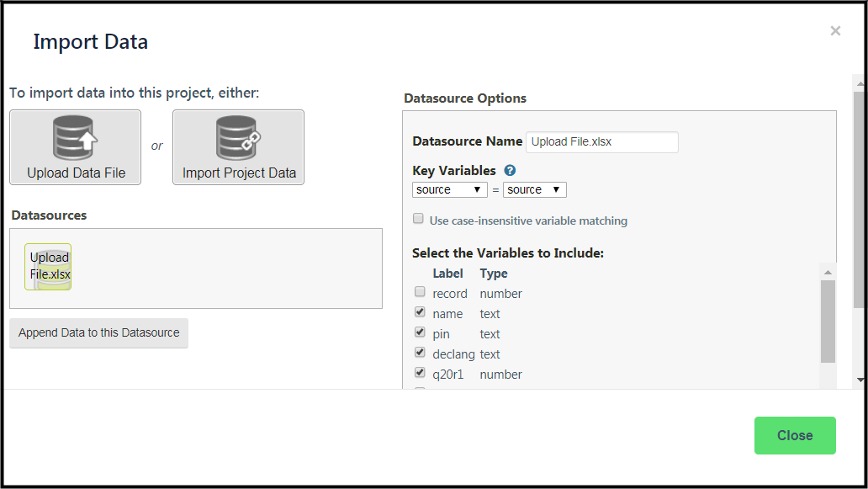The width and height of the screenshot is (868, 489).
Task: Uncheck the q20r1 variable checkbox
Action: (x=421, y=372)
